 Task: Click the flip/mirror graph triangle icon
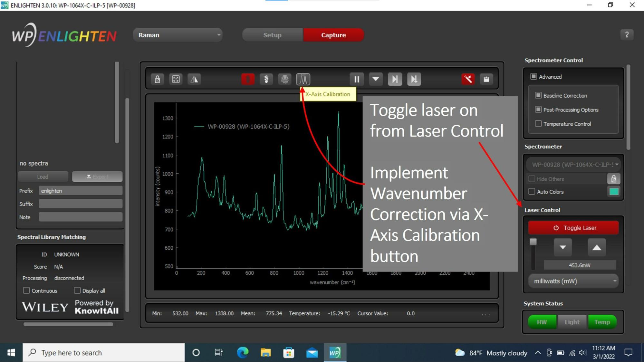194,79
